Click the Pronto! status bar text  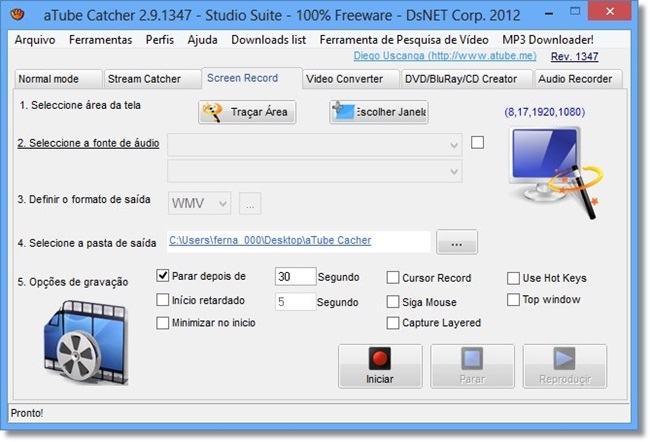click(27, 413)
